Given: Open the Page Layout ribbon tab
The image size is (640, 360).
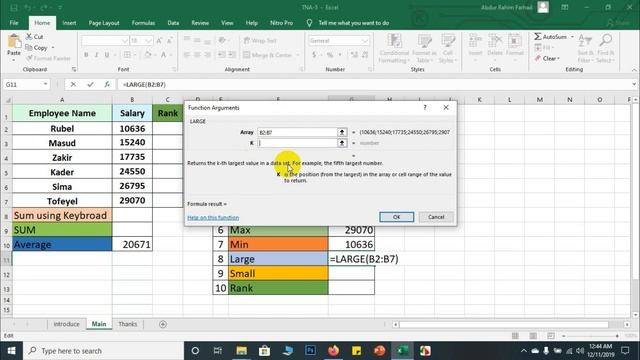Looking at the screenshot, I should click(104, 23).
